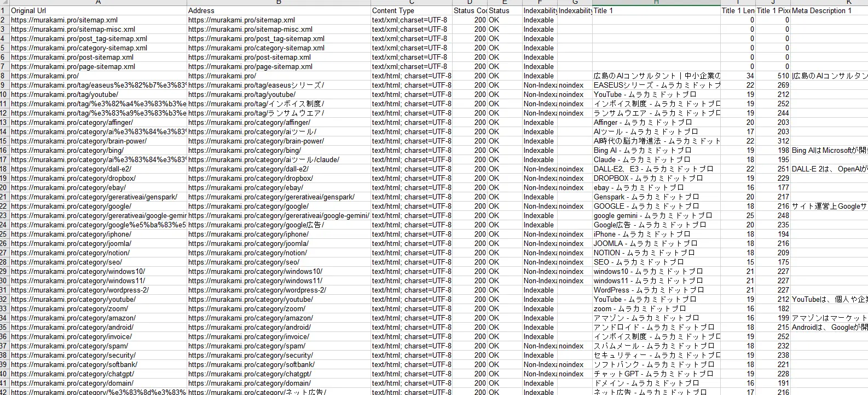Image resolution: width=868 pixels, height=395 pixels.
Task: Select title cell "広島のAIコンサルタント"
Action: [x=656, y=76]
